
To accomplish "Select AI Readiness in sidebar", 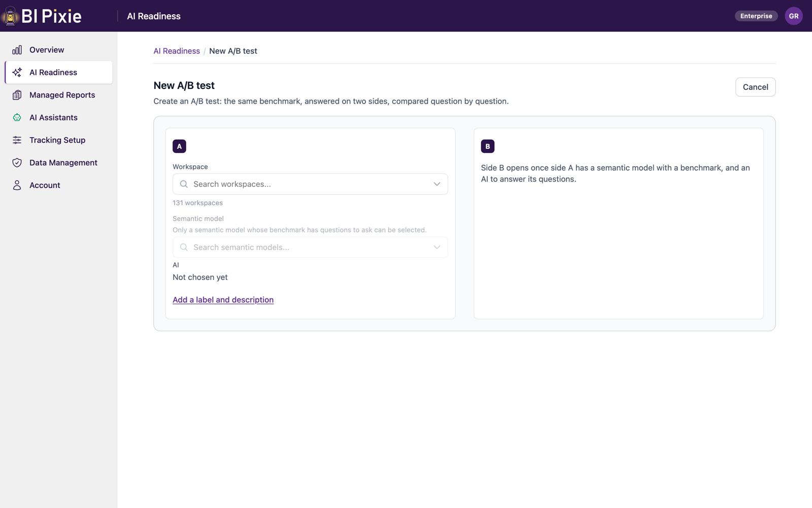I will [58, 72].
